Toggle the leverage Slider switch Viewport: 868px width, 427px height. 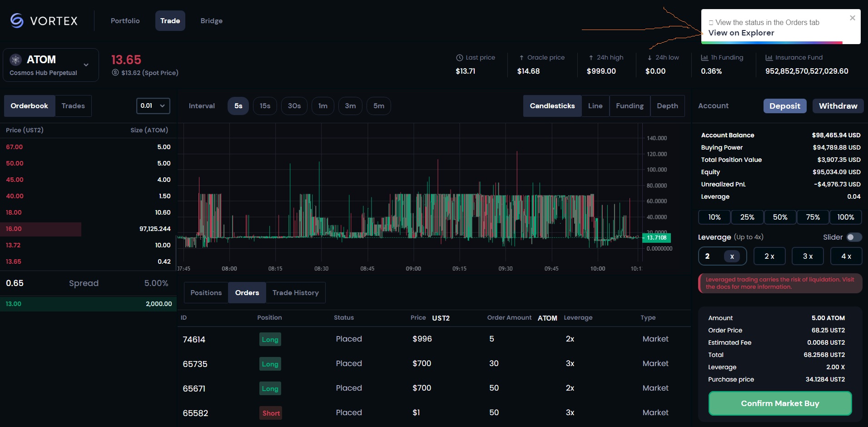[x=853, y=237]
